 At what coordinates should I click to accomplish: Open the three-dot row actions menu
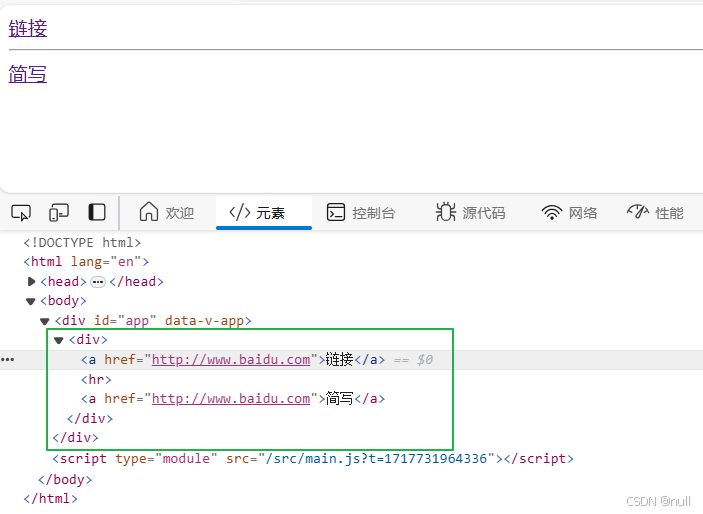point(8,360)
